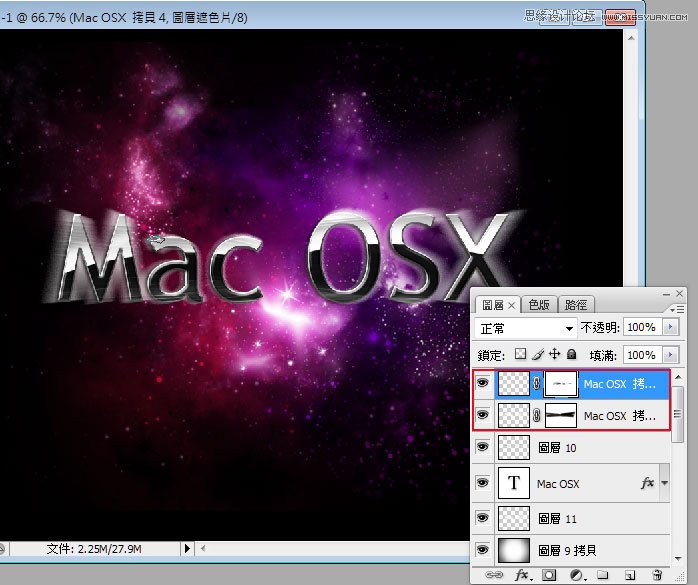
Task: Select the layer mask thumbnail of the second Mac OSX copy layer
Action: click(561, 415)
